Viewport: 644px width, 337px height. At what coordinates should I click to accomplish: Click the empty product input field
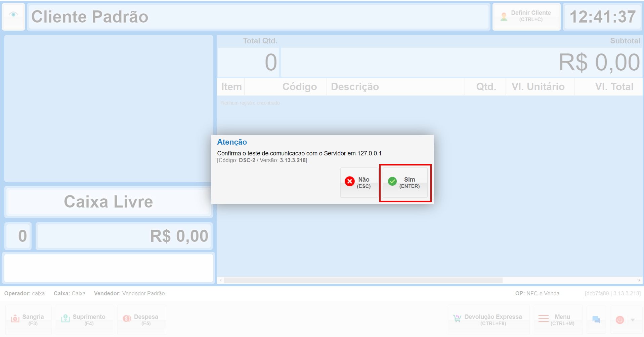pyautogui.click(x=109, y=268)
